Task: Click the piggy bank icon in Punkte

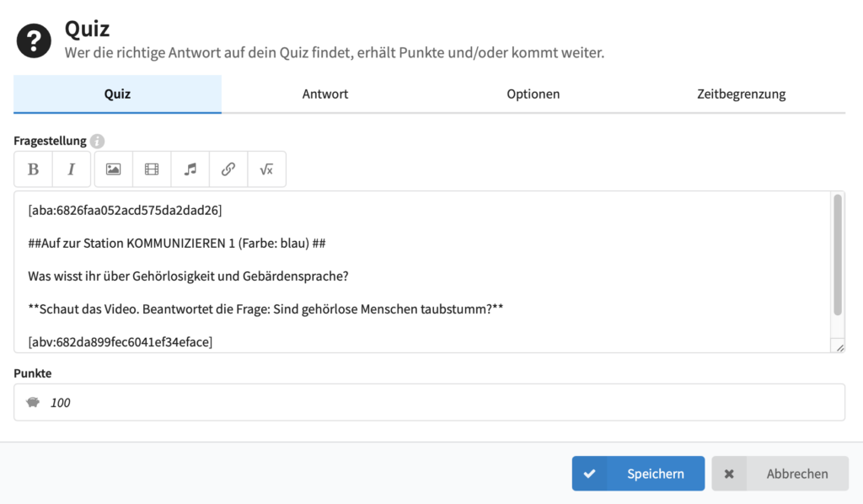Action: click(33, 403)
